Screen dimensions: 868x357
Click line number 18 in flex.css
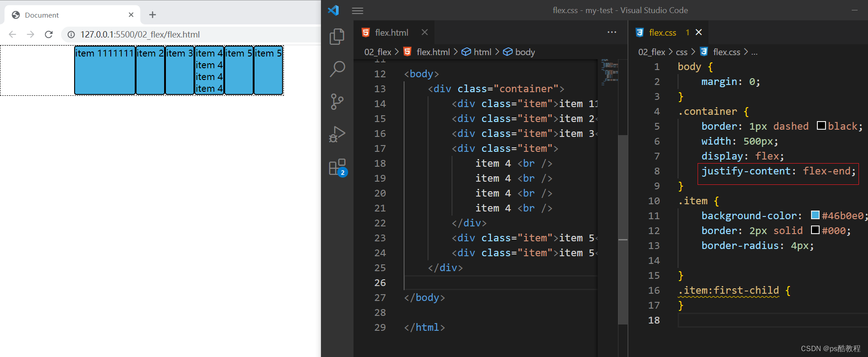(654, 320)
